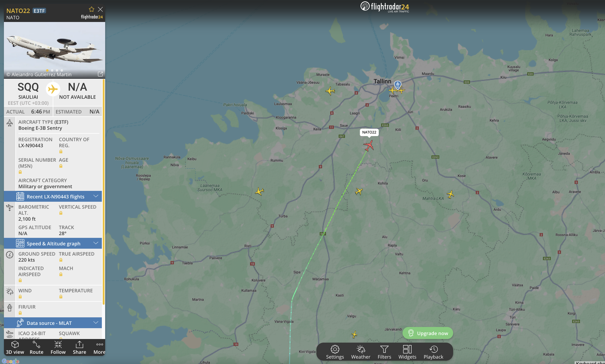The height and width of the screenshot is (364, 605).
Task: Click the weather icon beside Wind
Action: 10,291
